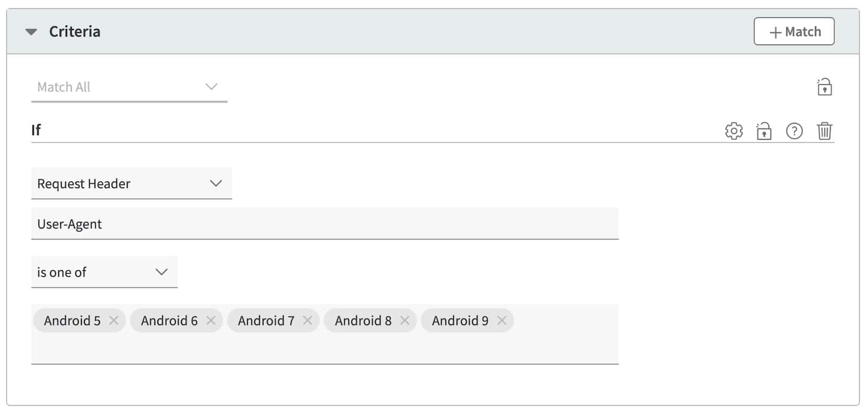Remove the Android 9 tag

tap(502, 321)
